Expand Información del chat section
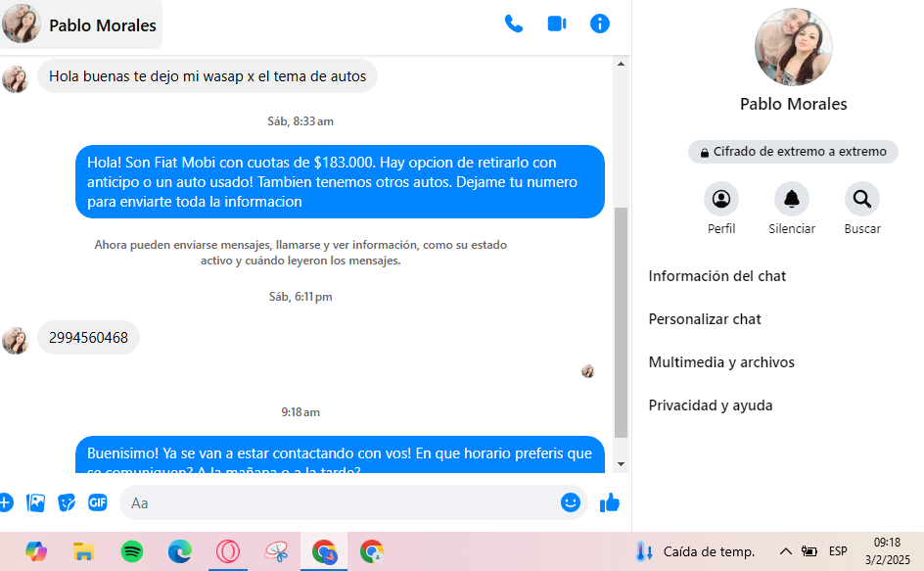This screenshot has width=924, height=571. click(x=717, y=276)
